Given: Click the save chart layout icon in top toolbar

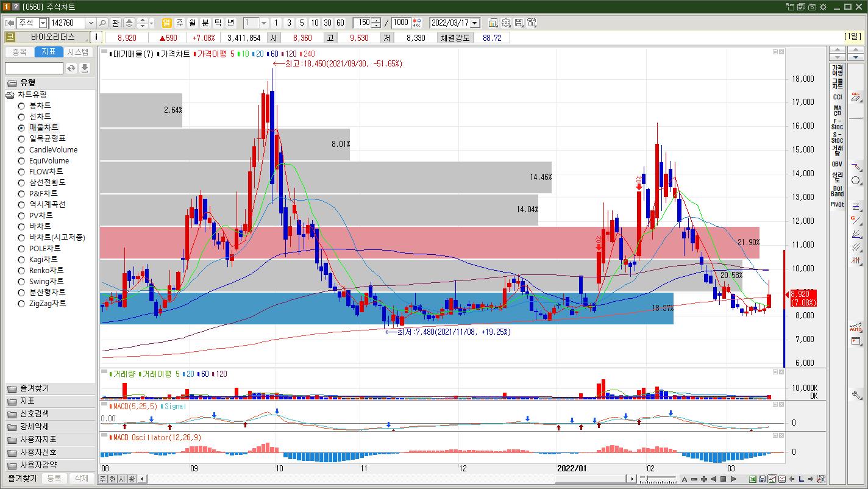Looking at the screenshot, I should 519,23.
